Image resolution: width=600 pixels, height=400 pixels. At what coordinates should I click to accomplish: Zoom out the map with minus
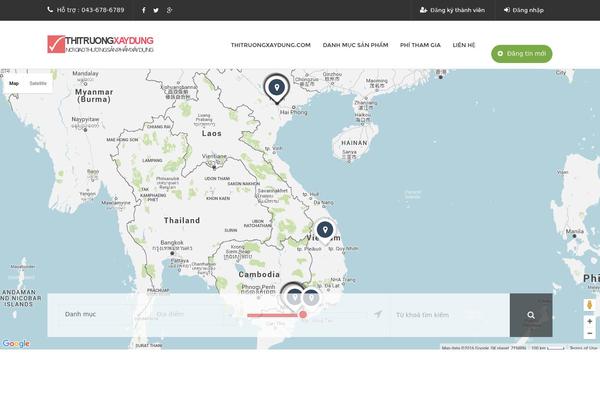point(590,333)
